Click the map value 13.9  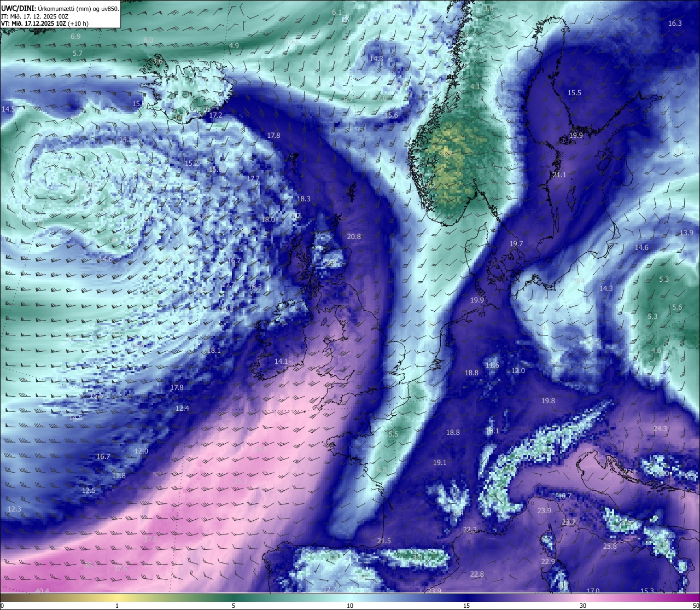click(686, 233)
